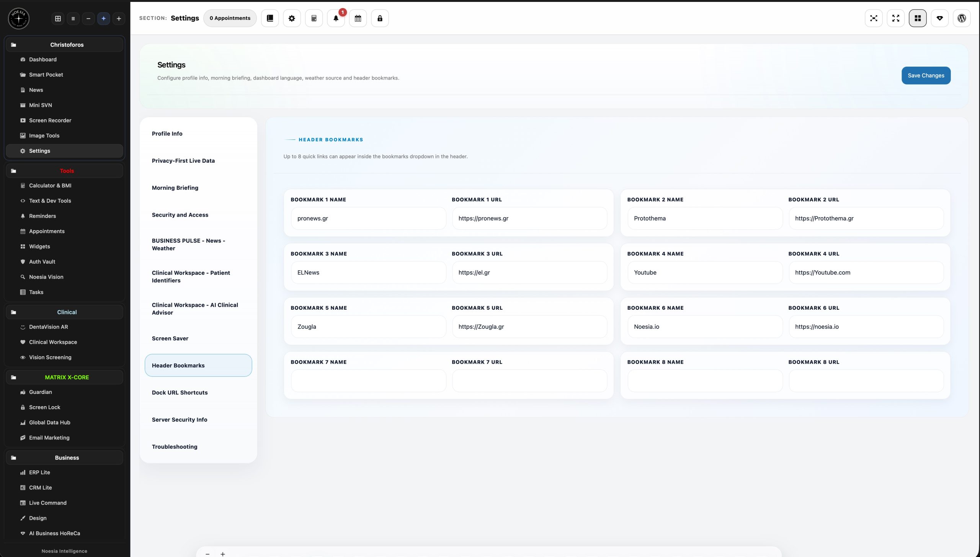The image size is (980, 557).
Task: Collapse the Clinical sidebar group
Action: point(64,312)
